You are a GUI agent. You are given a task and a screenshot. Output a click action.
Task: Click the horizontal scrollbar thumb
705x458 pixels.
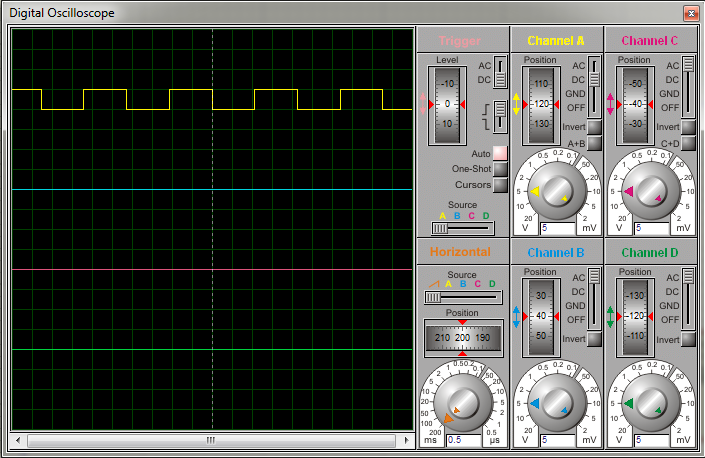coord(211,440)
